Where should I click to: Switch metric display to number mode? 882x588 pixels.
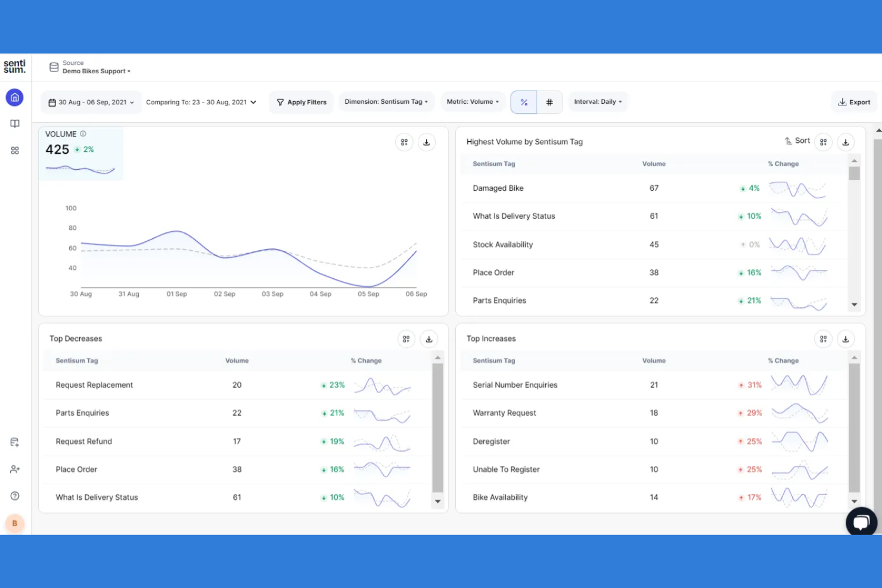[x=549, y=102]
